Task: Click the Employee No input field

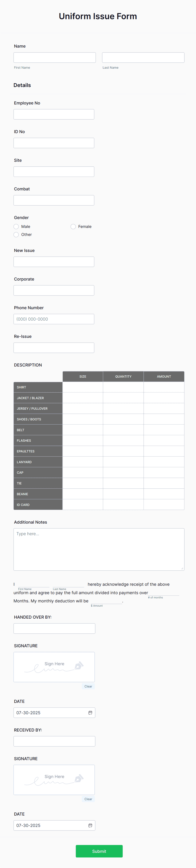Action: point(54,114)
